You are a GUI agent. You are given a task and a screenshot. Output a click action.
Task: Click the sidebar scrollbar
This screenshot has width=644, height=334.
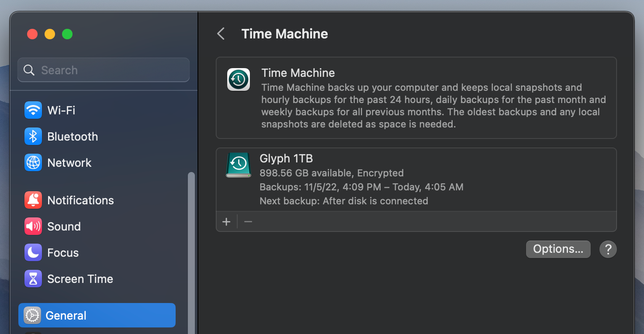pyautogui.click(x=191, y=253)
